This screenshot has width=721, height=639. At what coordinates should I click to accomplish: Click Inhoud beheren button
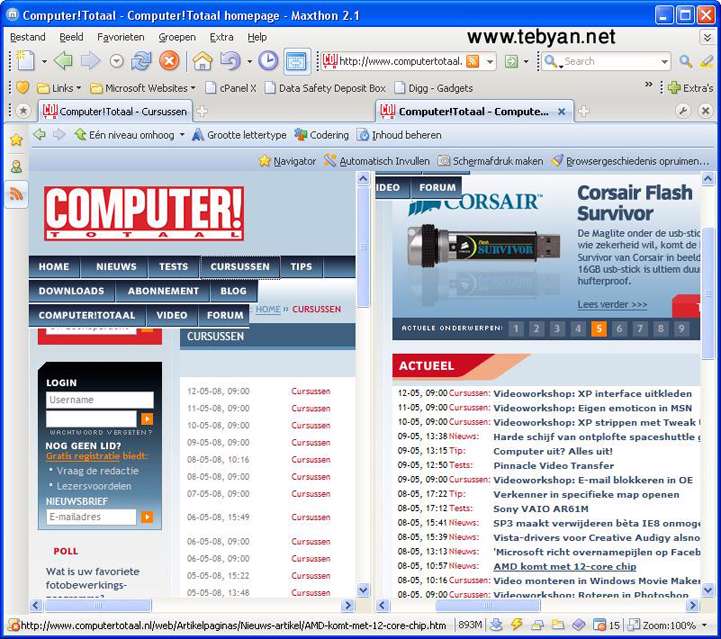[399, 135]
